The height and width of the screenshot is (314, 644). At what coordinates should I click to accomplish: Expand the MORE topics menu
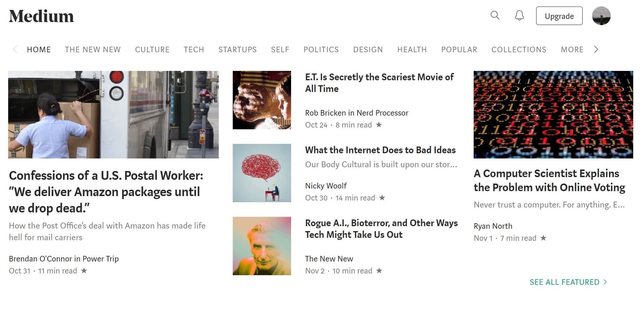pyautogui.click(x=572, y=50)
